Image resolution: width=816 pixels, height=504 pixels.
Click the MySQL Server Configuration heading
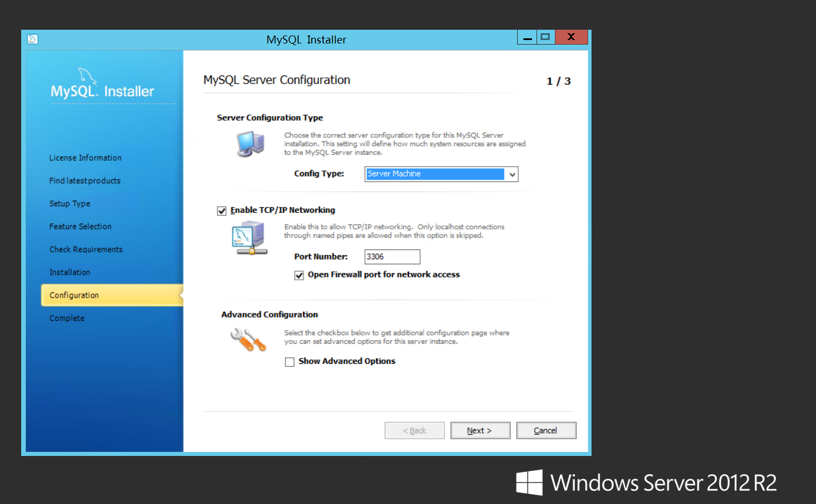pyautogui.click(x=277, y=80)
